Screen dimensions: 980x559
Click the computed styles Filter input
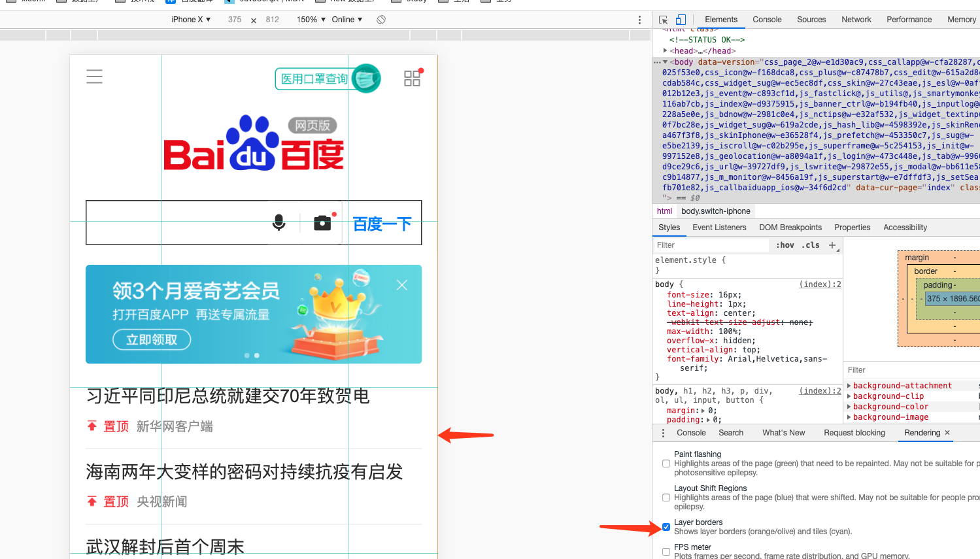[912, 370]
